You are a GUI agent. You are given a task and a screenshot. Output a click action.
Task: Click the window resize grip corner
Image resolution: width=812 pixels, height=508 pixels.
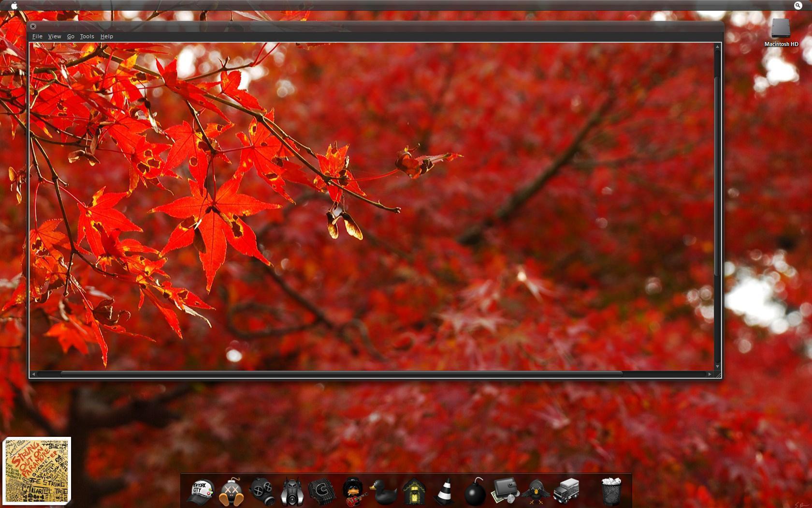coord(718,374)
